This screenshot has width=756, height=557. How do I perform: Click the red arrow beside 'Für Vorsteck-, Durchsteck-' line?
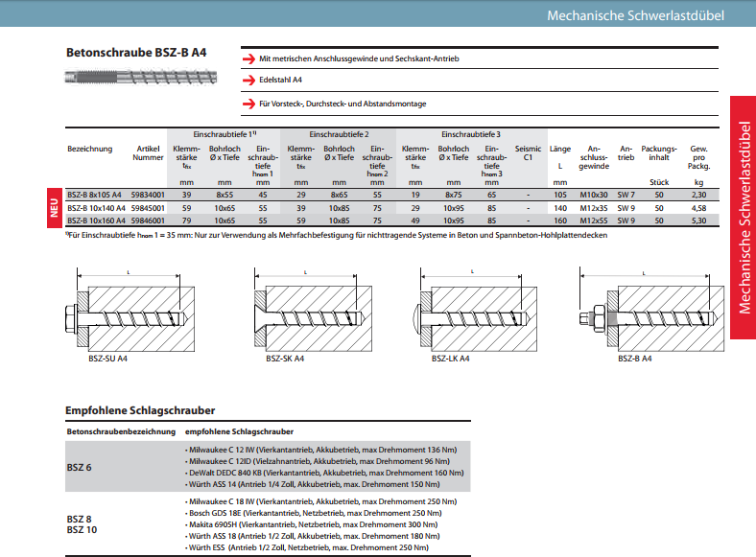pyautogui.click(x=248, y=104)
